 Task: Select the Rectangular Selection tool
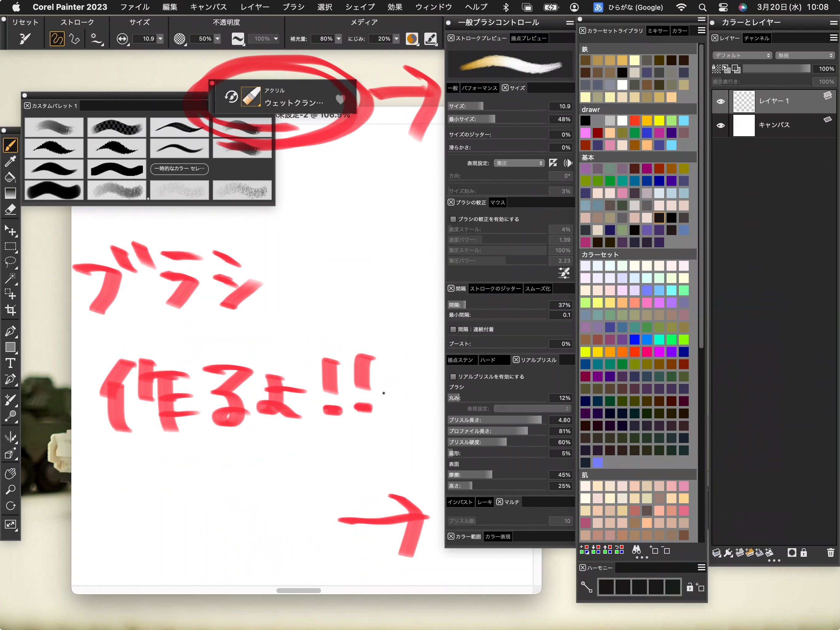click(x=10, y=247)
